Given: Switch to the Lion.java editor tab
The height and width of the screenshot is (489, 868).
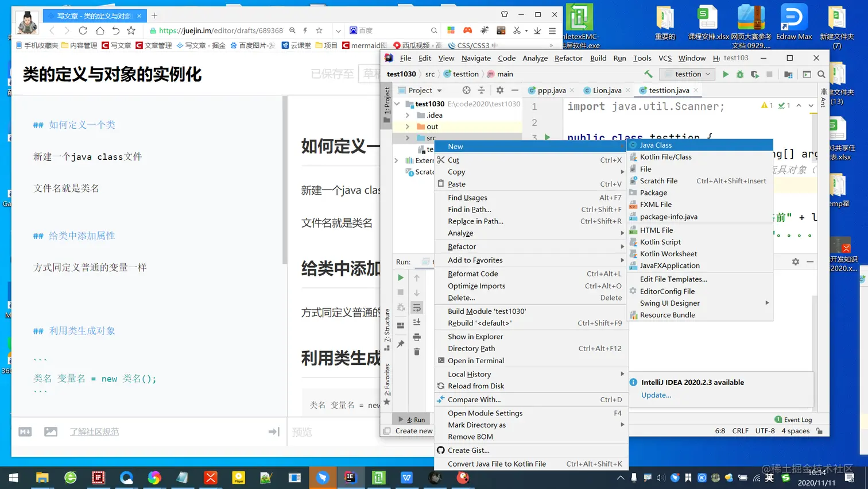Looking at the screenshot, I should (606, 90).
